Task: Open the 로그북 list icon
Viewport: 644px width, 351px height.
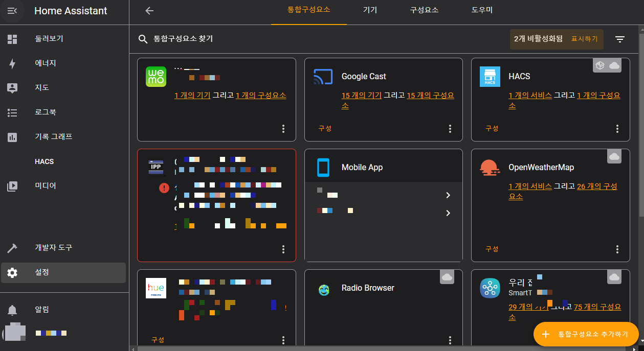Action: click(x=12, y=112)
